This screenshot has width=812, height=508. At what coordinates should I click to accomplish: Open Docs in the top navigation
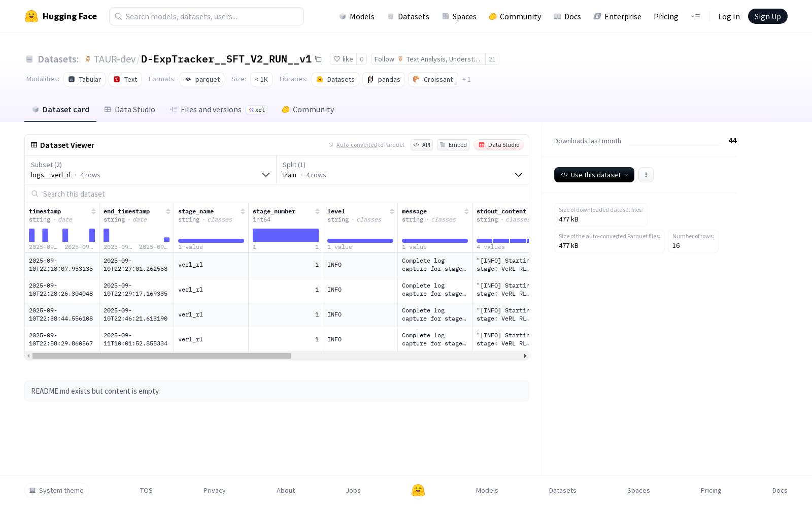tap(567, 16)
